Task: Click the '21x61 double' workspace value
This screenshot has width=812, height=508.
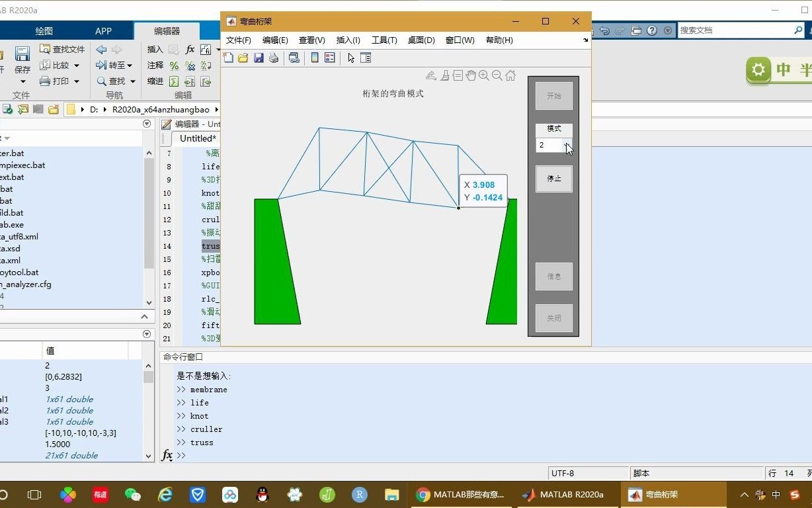Action: pyautogui.click(x=71, y=455)
